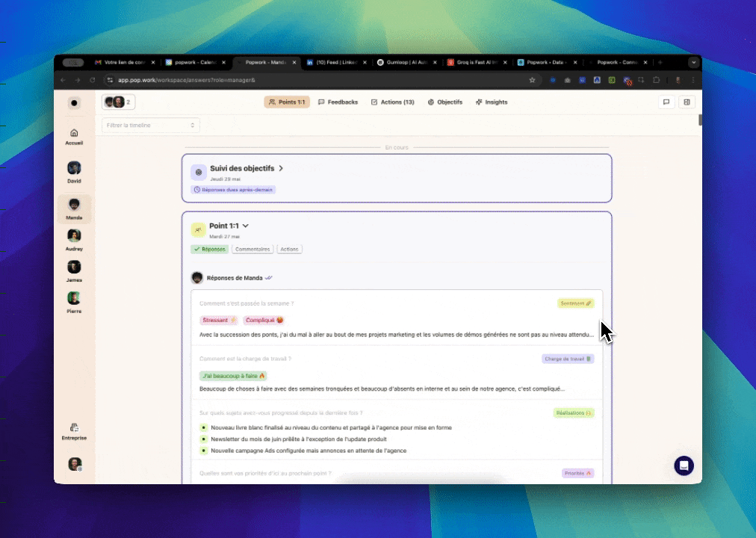Switch to the Feedbacks tab
756x538 pixels.
tap(338, 102)
